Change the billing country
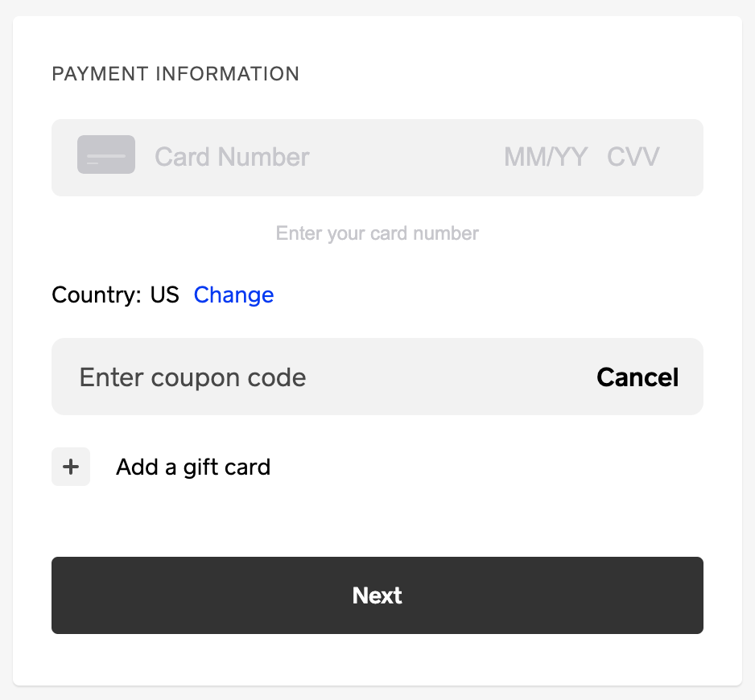Viewport: 755px width, 700px height. coord(233,295)
